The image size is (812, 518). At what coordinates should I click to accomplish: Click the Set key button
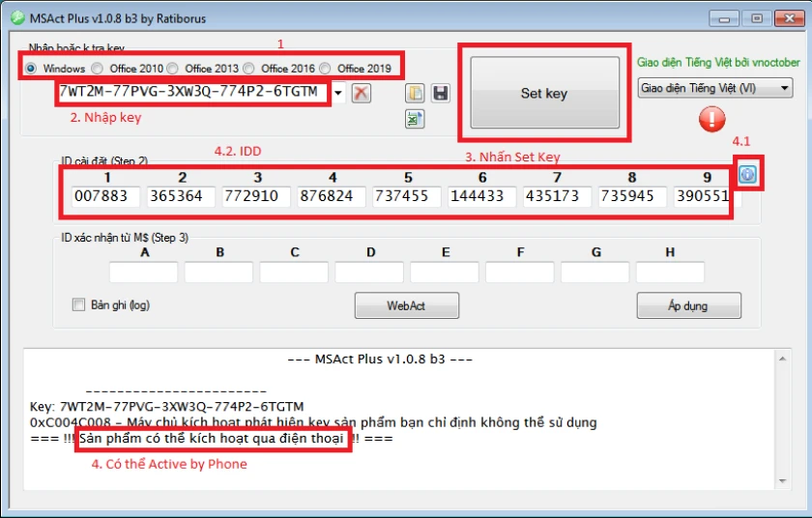point(545,93)
